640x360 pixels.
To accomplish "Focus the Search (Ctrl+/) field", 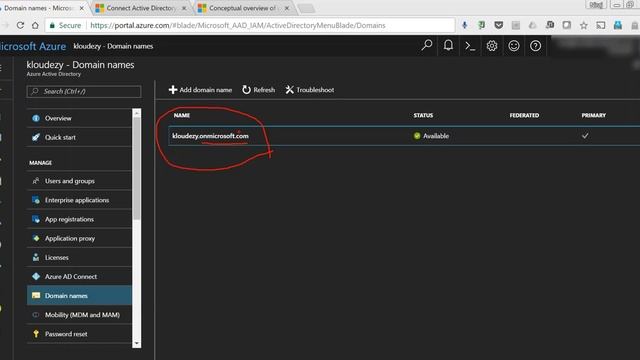I will click(84, 91).
